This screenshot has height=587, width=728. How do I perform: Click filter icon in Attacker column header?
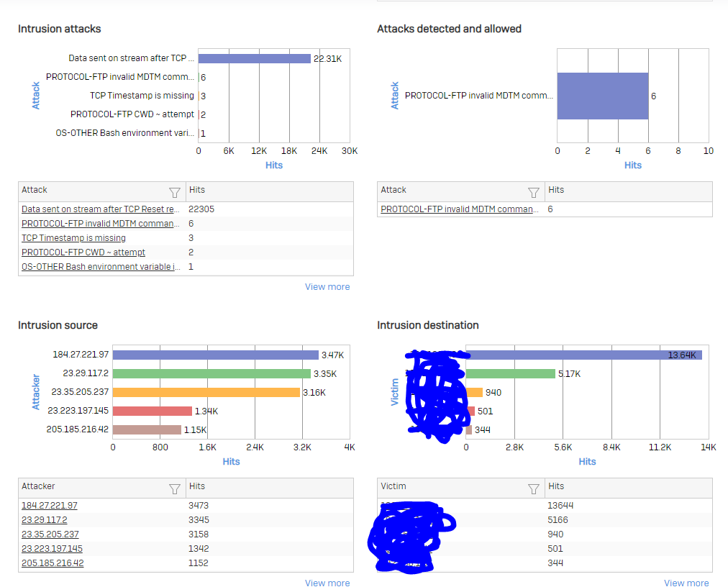click(174, 488)
